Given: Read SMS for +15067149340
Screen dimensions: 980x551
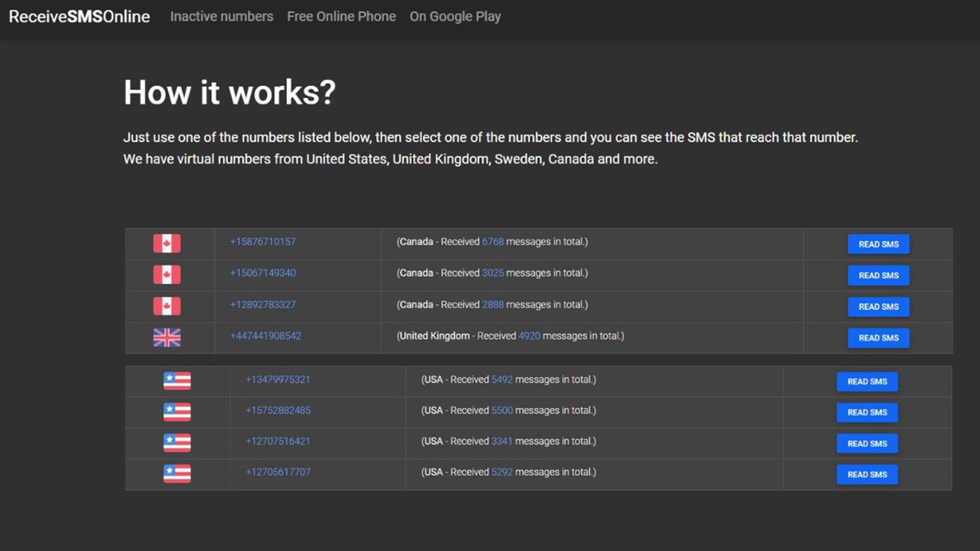Looking at the screenshot, I should coord(878,275).
